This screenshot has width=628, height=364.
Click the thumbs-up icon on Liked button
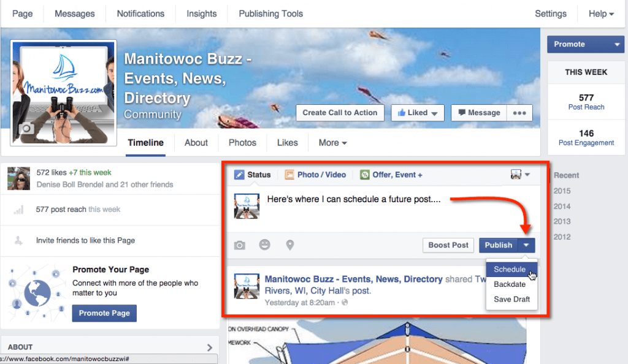pyautogui.click(x=401, y=113)
